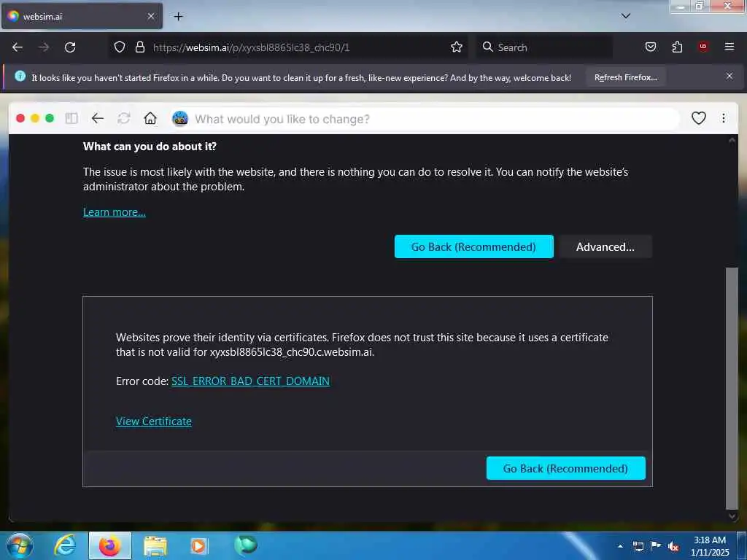
Task: Click the muted volume tray icon
Action: pos(673,546)
